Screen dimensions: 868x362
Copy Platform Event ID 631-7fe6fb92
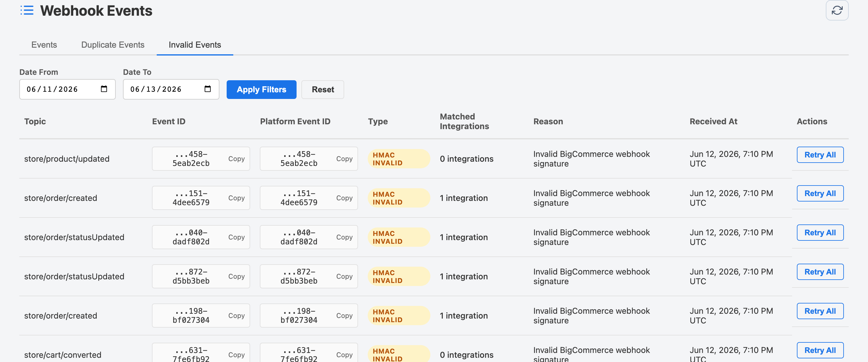344,354
